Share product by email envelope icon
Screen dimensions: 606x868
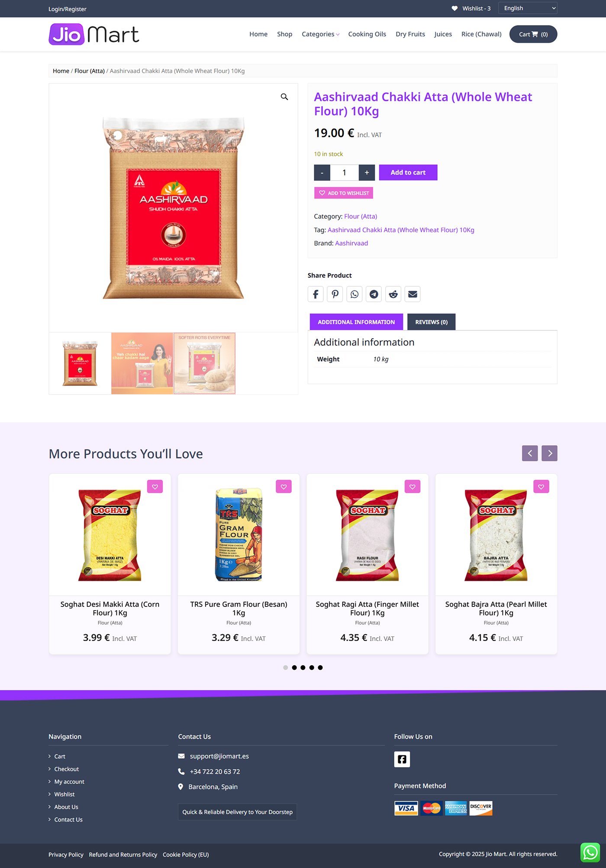tap(413, 294)
